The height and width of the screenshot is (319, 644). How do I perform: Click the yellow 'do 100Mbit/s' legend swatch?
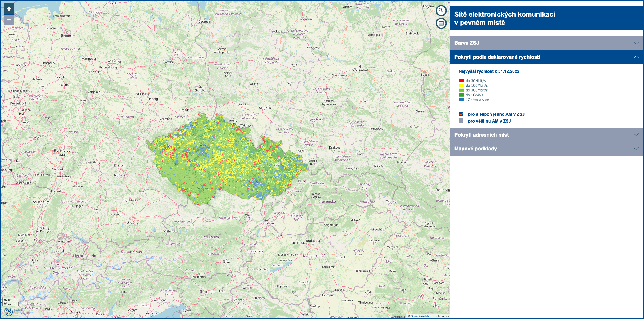click(461, 86)
